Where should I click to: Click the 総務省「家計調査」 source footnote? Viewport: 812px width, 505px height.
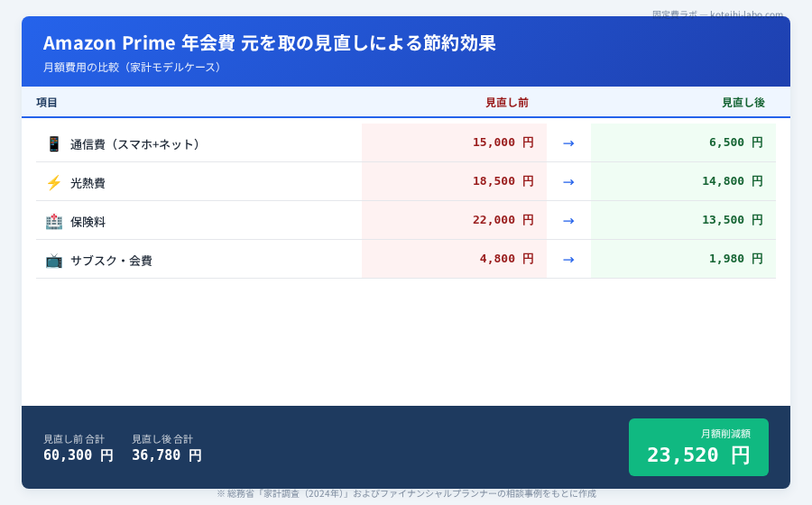(x=406, y=493)
